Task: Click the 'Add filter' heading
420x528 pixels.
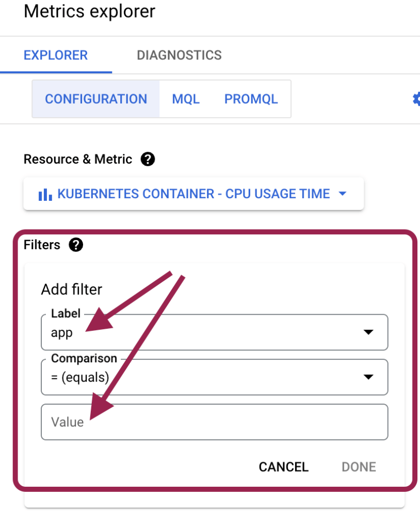Action: 72,289
